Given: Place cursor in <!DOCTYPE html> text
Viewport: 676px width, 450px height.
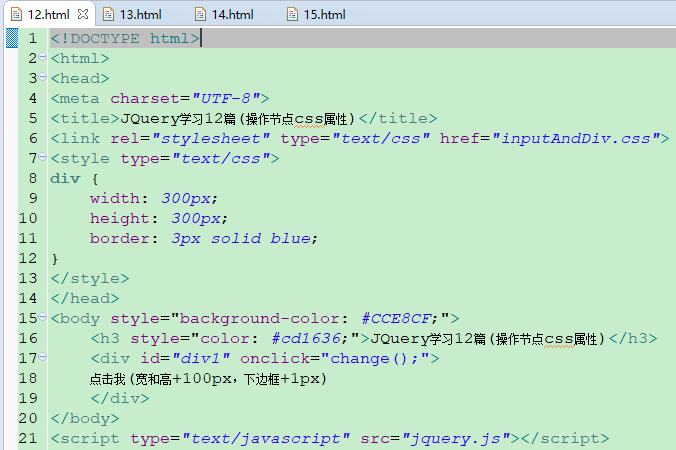Looking at the screenshot, I should pos(125,38).
